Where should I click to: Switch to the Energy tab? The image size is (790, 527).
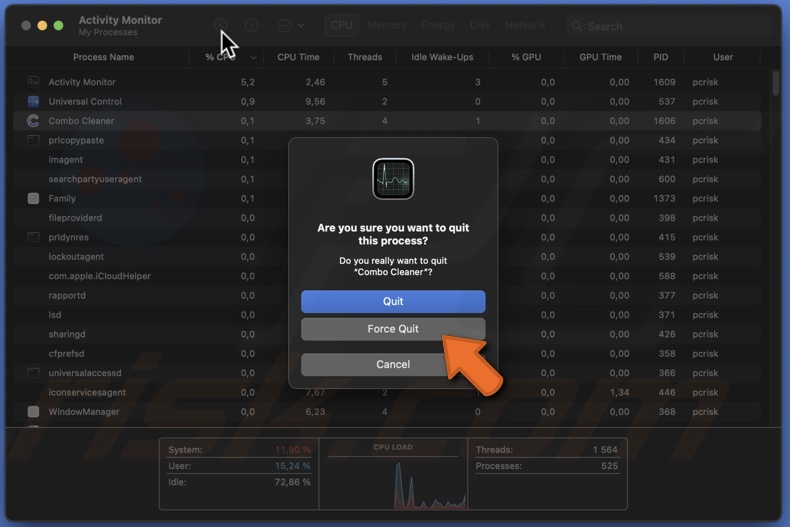tap(438, 25)
